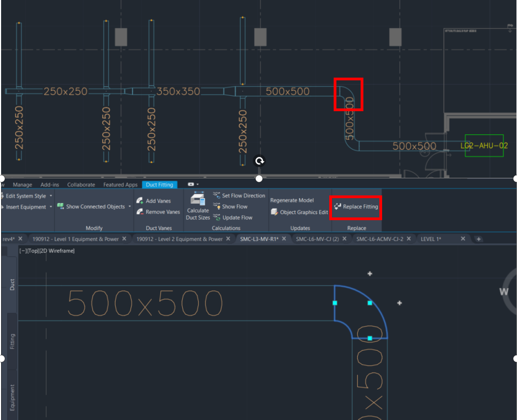The width and height of the screenshot is (517, 420).
Task: Select the LEVEL 1* drawing tab
Action: coord(432,239)
